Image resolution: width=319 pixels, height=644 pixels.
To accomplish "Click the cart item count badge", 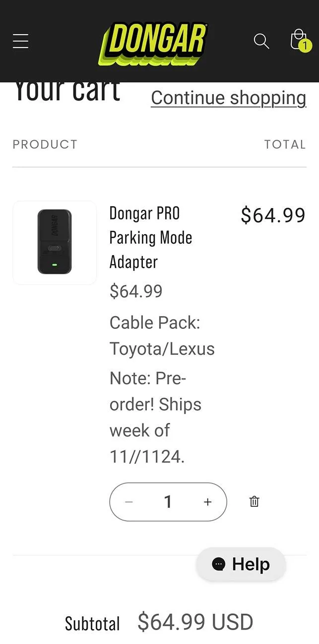I will tap(305, 46).
